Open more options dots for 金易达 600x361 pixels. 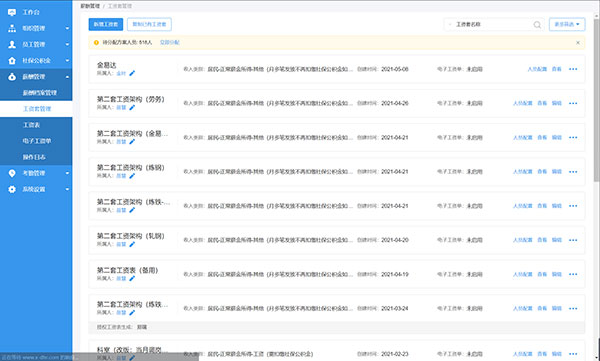tap(573, 69)
